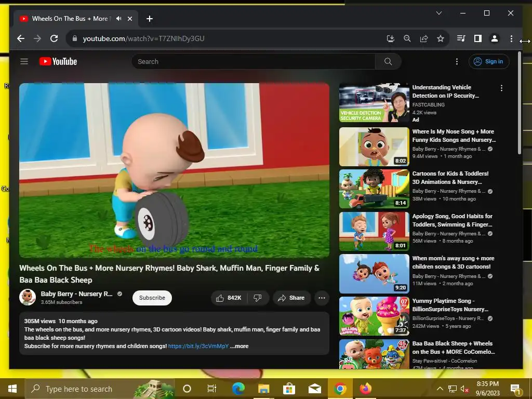Launch Microsoft Edge from taskbar
Viewport: 532px width, 399px height.
[x=238, y=389]
